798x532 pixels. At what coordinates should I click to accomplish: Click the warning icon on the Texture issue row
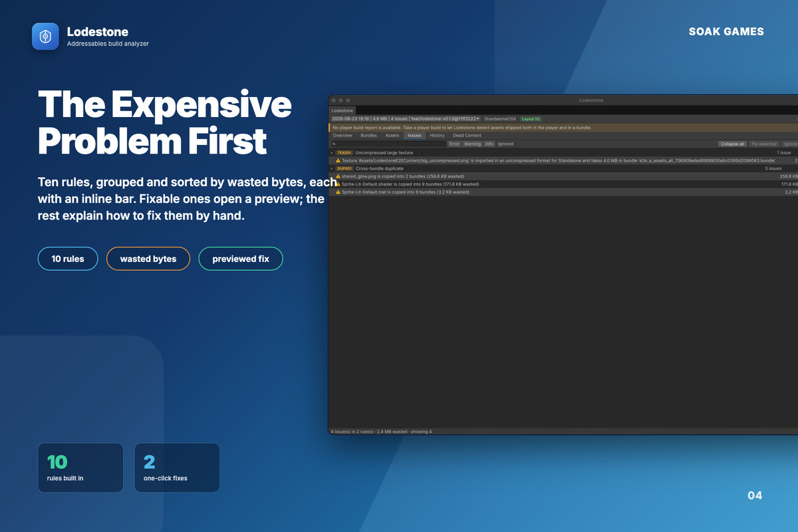click(338, 160)
